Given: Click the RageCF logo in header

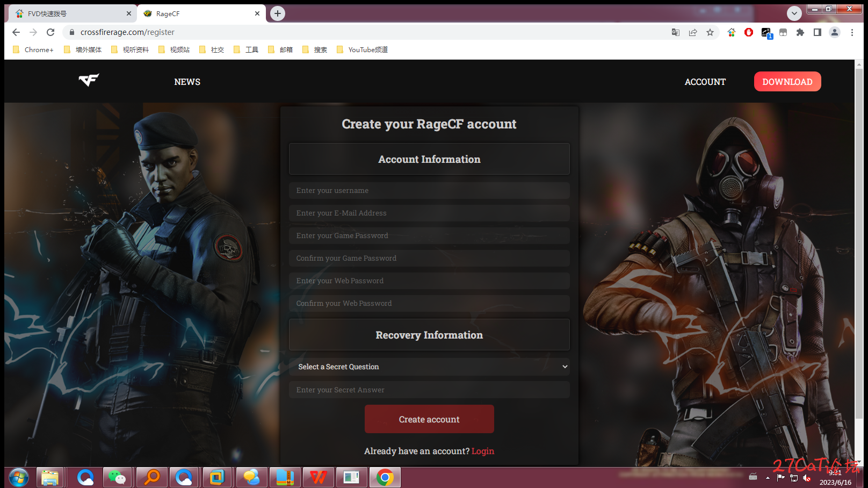Looking at the screenshot, I should point(89,81).
